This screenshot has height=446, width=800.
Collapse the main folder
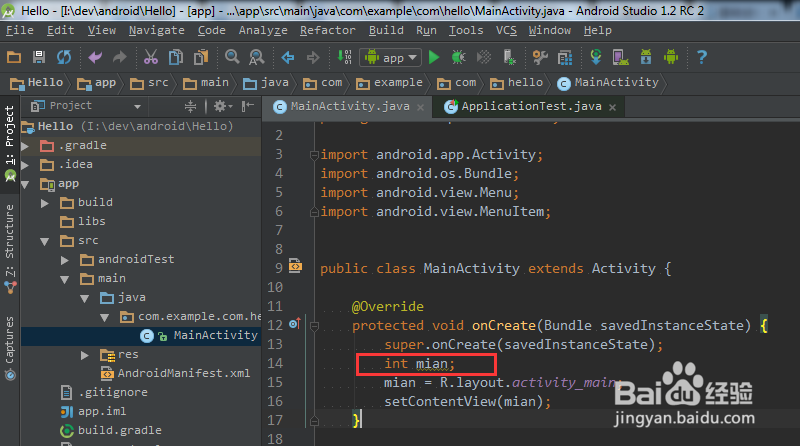pyautogui.click(x=65, y=279)
